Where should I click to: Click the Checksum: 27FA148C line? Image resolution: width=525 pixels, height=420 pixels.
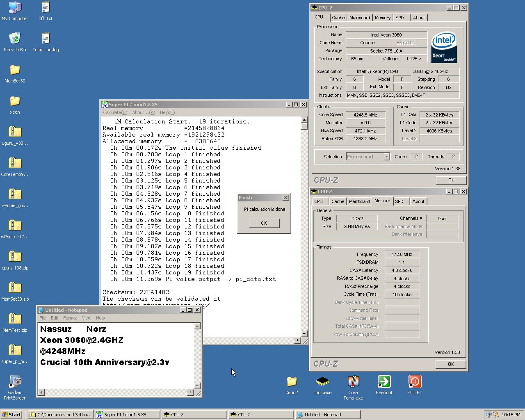pyautogui.click(x=136, y=292)
